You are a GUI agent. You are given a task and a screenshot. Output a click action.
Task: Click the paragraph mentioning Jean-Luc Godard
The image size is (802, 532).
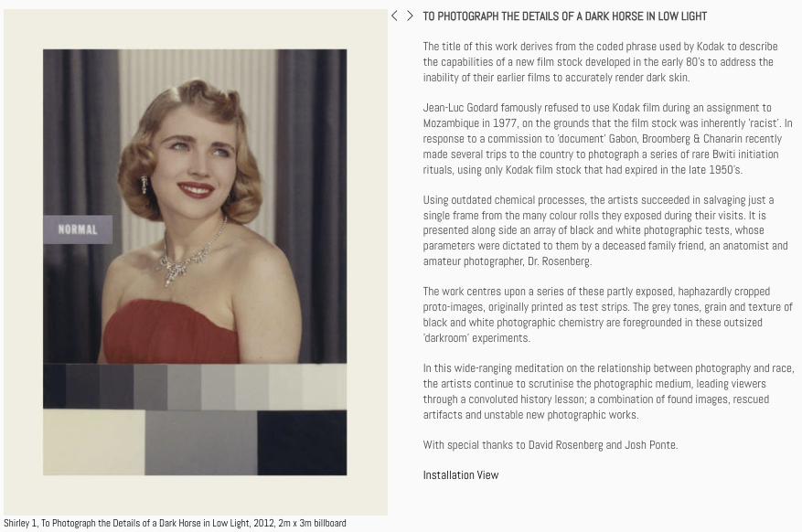(607, 139)
